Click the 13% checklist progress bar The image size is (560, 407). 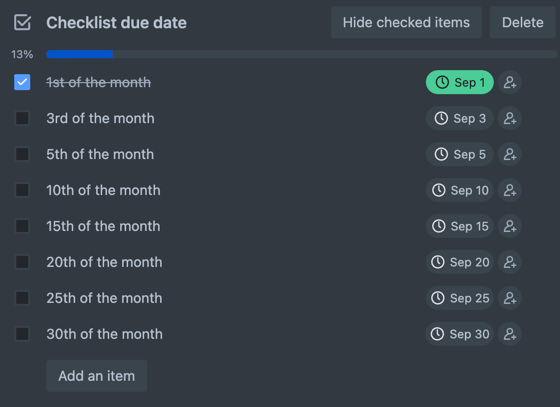(x=301, y=54)
